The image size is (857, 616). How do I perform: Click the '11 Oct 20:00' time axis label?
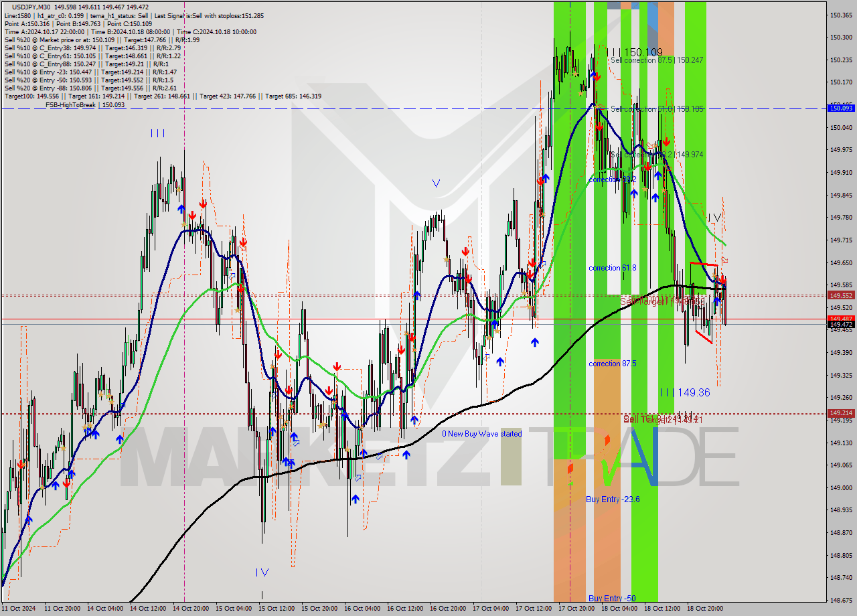coord(61,609)
